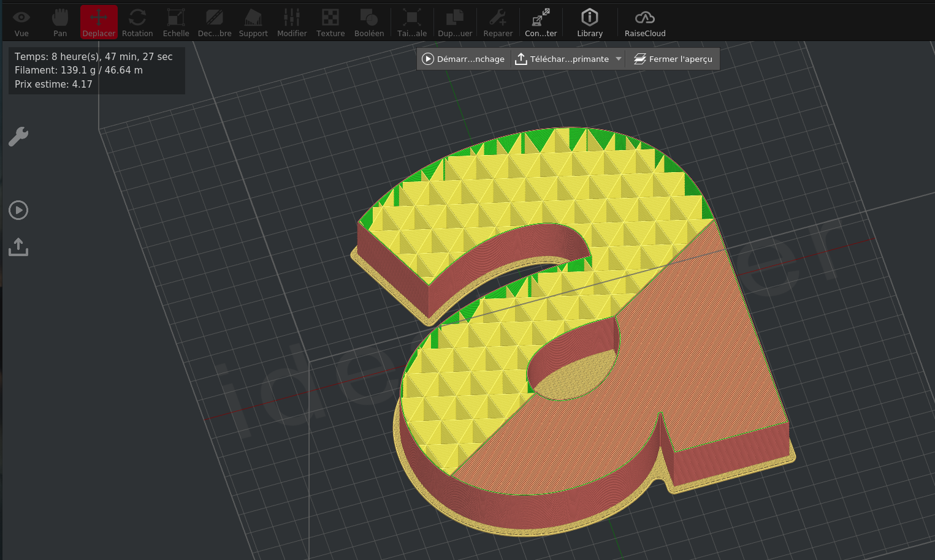The width and height of the screenshot is (935, 560).
Task: Open RaiseCloud
Action: (645, 23)
